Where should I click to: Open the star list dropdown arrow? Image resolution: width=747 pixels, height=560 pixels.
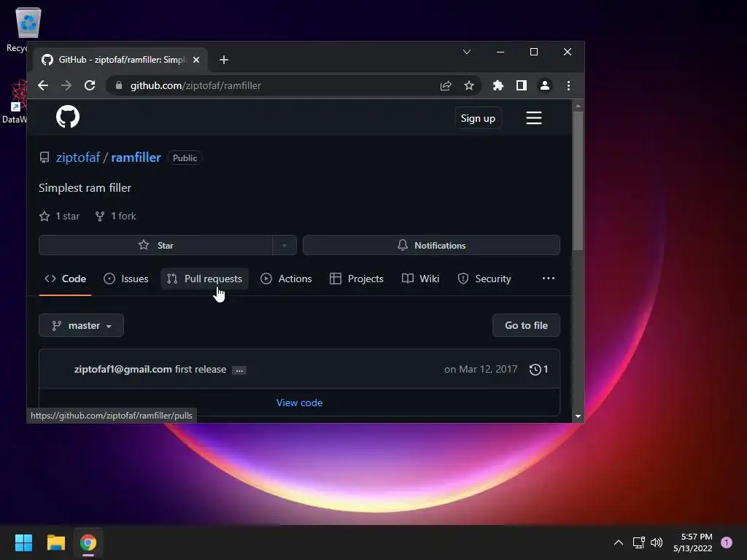tap(284, 246)
